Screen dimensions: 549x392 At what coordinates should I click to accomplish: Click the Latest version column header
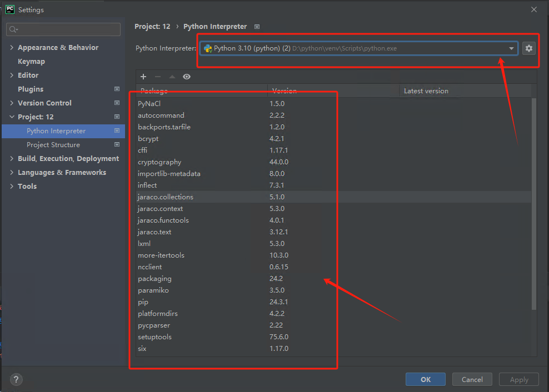pos(465,91)
